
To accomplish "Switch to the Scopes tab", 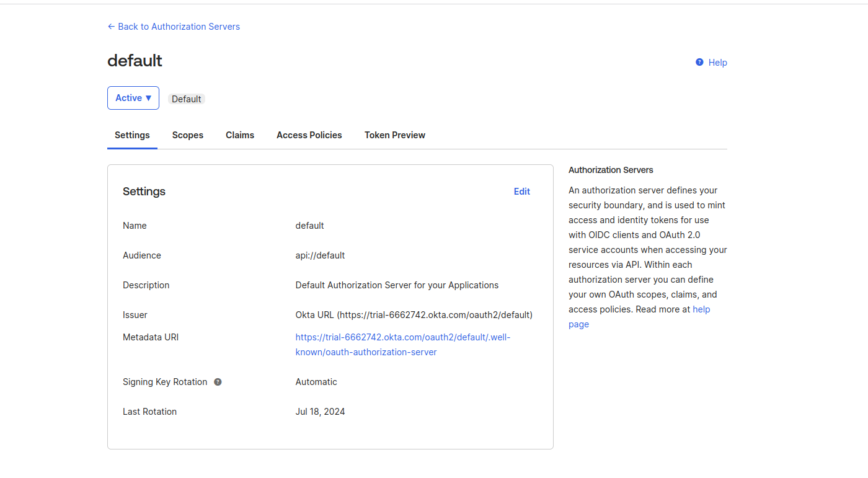I will point(188,135).
